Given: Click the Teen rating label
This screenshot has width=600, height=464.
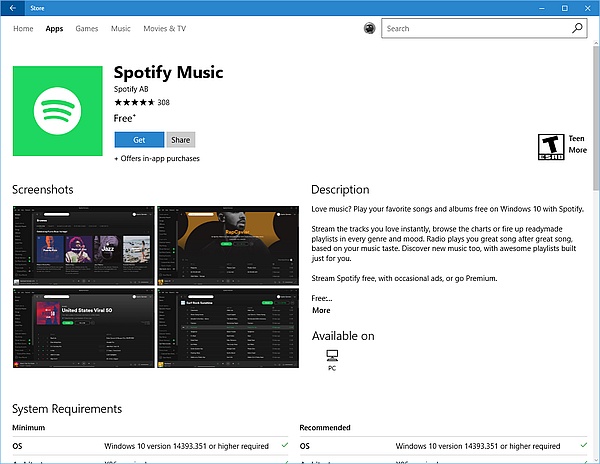Looking at the screenshot, I should click(576, 138).
